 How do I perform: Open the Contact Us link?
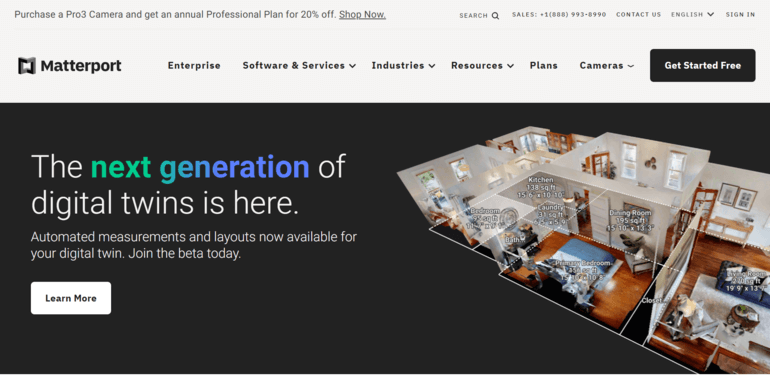(638, 15)
